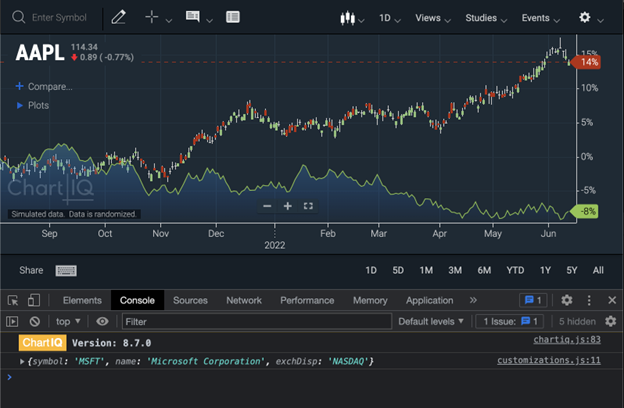This screenshot has height=408, width=624.
Task: Close the DevTools panel
Action: [x=612, y=300]
